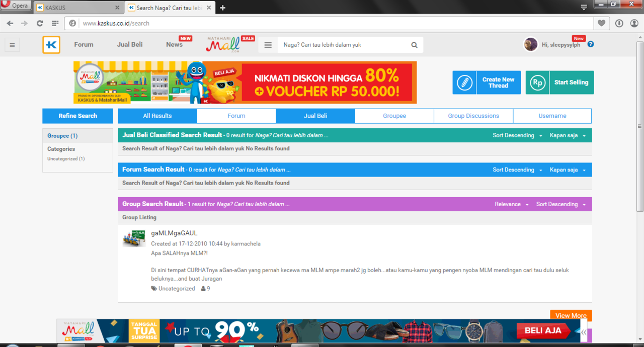Image resolution: width=644 pixels, height=347 pixels.
Task: Click the blue help question icon
Action: [591, 44]
